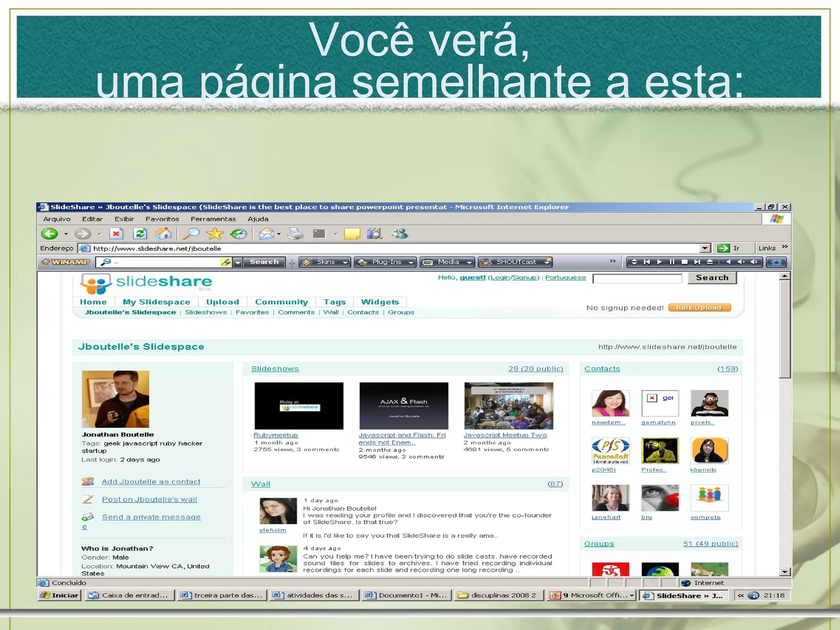Open History globe icon in toolbar
The height and width of the screenshot is (630, 840).
pos(238,234)
